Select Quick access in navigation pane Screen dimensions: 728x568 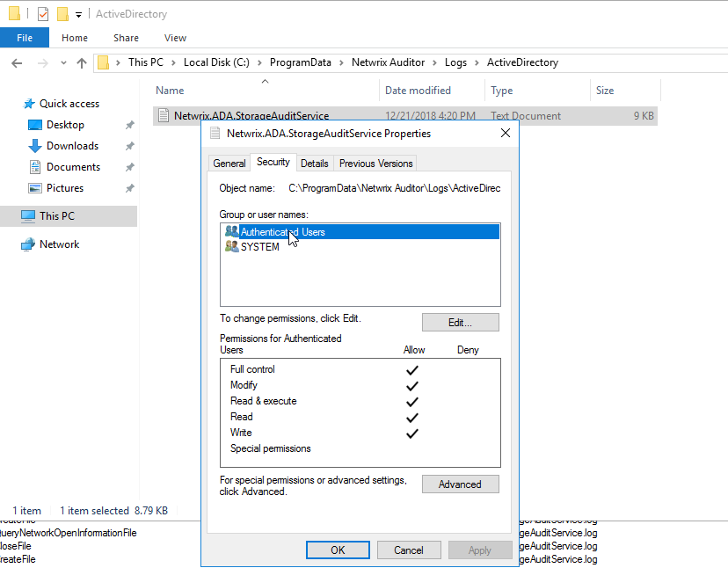pos(69,104)
